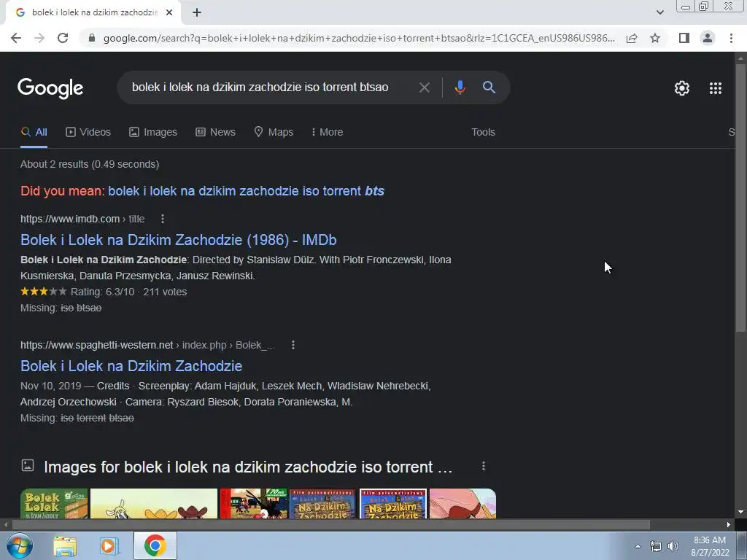Open Windows Start menu

(x=19, y=545)
